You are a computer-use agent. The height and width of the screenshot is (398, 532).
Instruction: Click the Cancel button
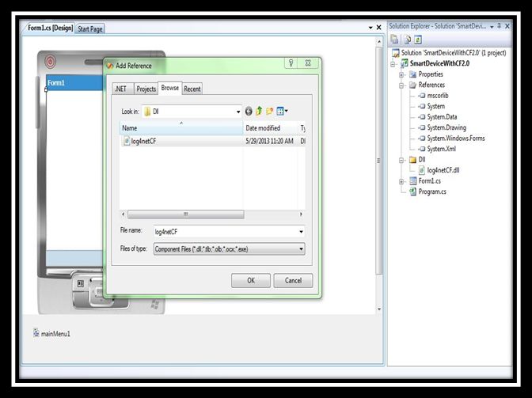[x=293, y=280]
